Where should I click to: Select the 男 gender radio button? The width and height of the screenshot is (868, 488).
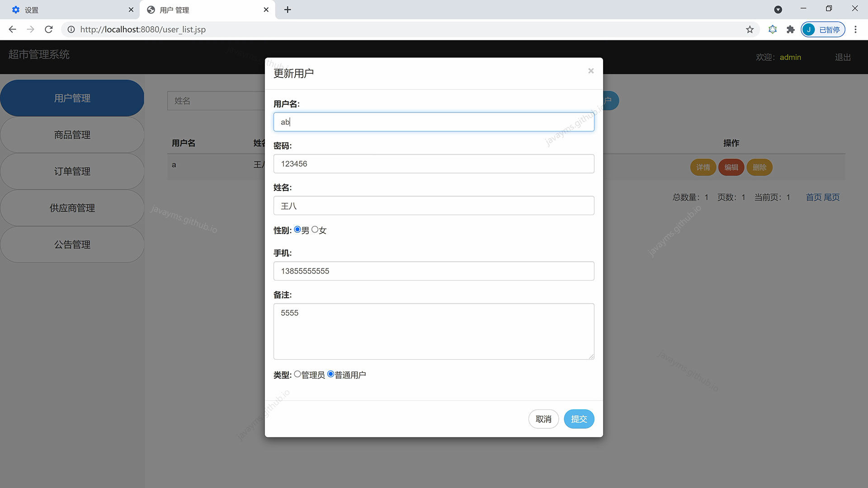tap(297, 230)
